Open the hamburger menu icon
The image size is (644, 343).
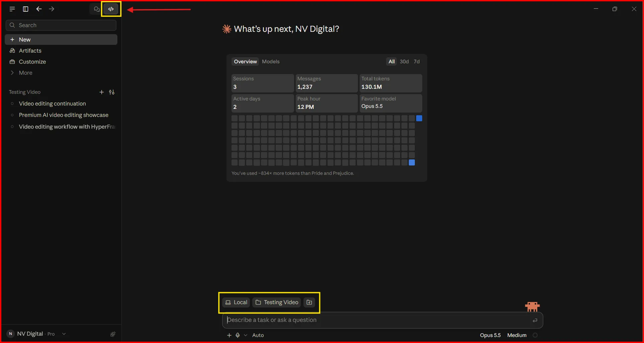[12, 9]
